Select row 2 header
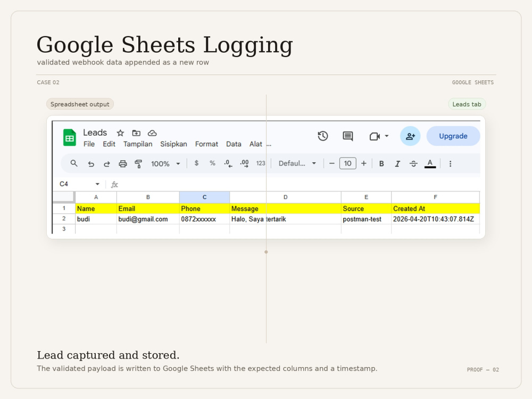Screen dimensions: 532x399 [x=64, y=219]
